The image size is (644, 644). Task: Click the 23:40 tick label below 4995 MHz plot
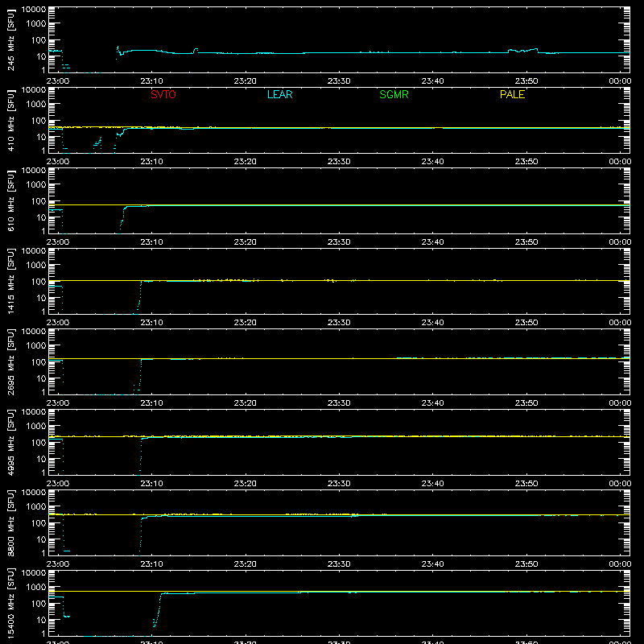pos(432,484)
